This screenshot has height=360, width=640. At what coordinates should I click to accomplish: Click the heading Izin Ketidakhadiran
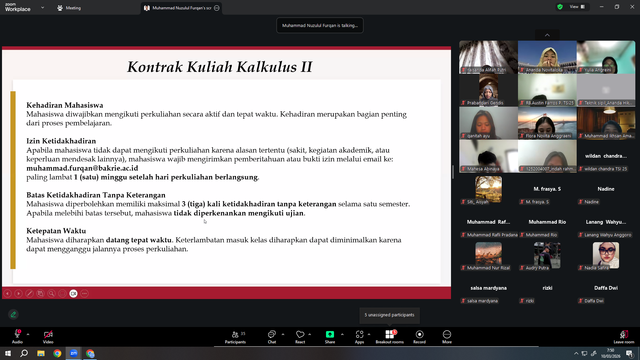(x=61, y=141)
